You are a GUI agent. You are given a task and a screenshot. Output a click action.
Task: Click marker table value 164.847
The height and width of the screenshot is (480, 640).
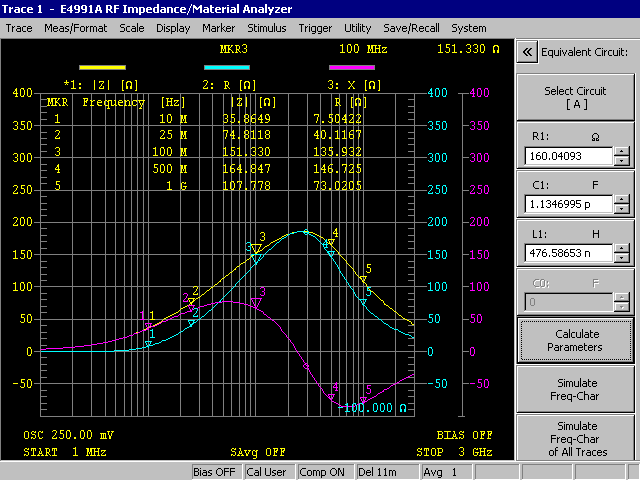pyautogui.click(x=247, y=169)
